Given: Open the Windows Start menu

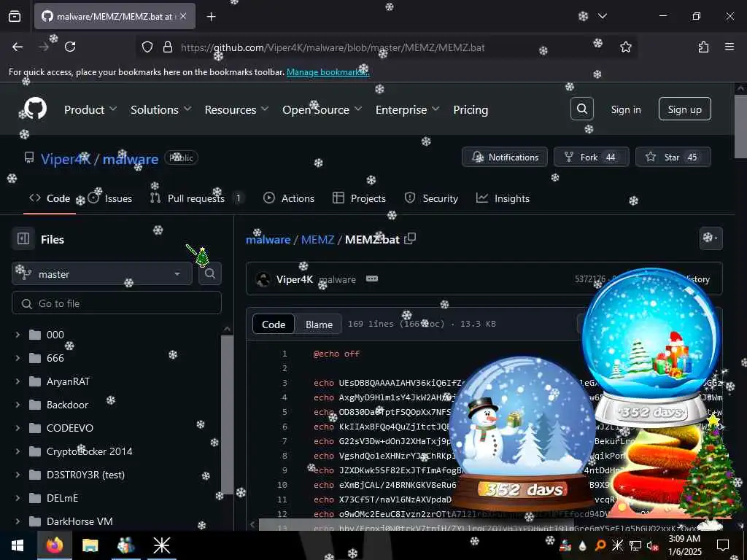Looking at the screenshot, I should tap(18, 545).
